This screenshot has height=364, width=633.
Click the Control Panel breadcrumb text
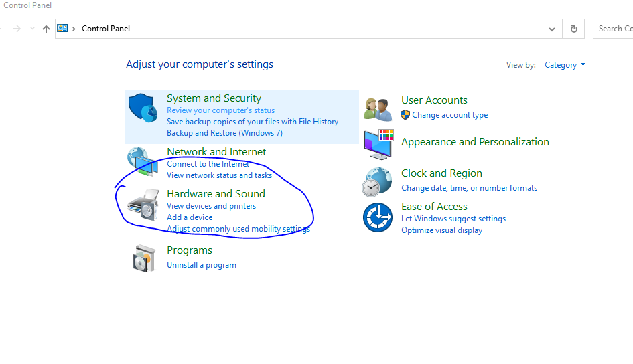pyautogui.click(x=106, y=29)
